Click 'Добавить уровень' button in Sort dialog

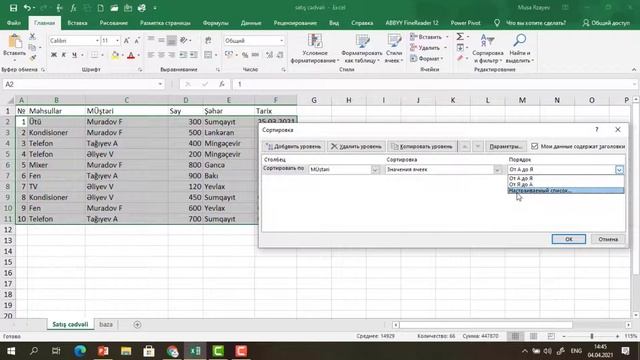tap(293, 146)
